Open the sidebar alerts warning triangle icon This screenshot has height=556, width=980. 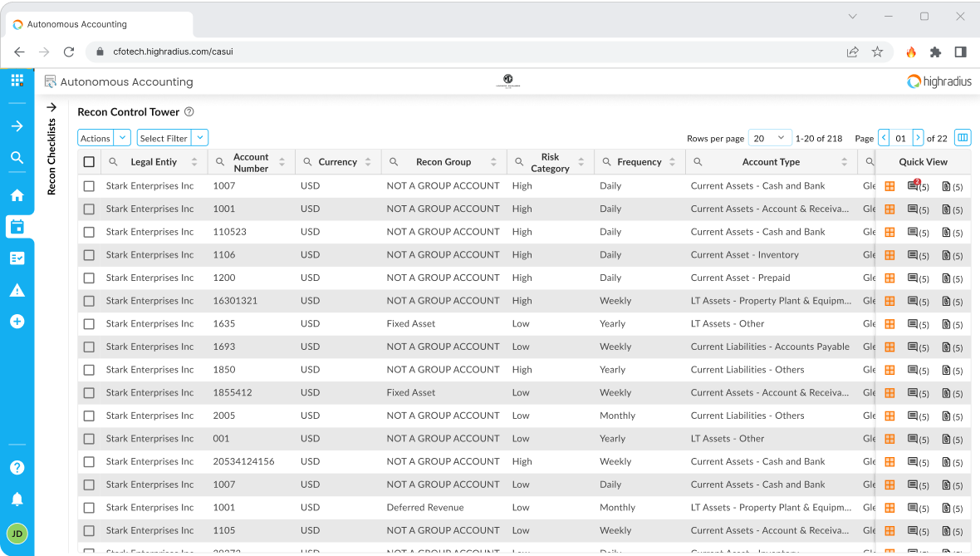tap(17, 290)
